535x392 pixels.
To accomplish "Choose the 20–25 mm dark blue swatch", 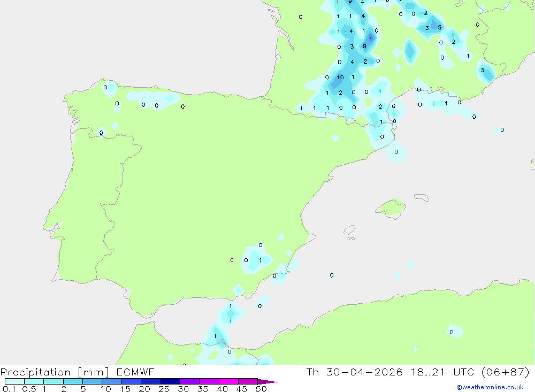I will pyautogui.click(x=151, y=381).
